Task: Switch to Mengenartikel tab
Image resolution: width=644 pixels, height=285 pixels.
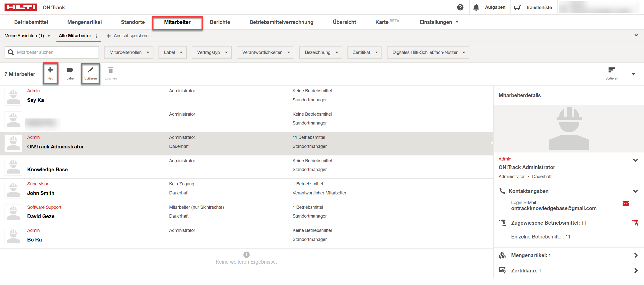Action: tap(84, 22)
